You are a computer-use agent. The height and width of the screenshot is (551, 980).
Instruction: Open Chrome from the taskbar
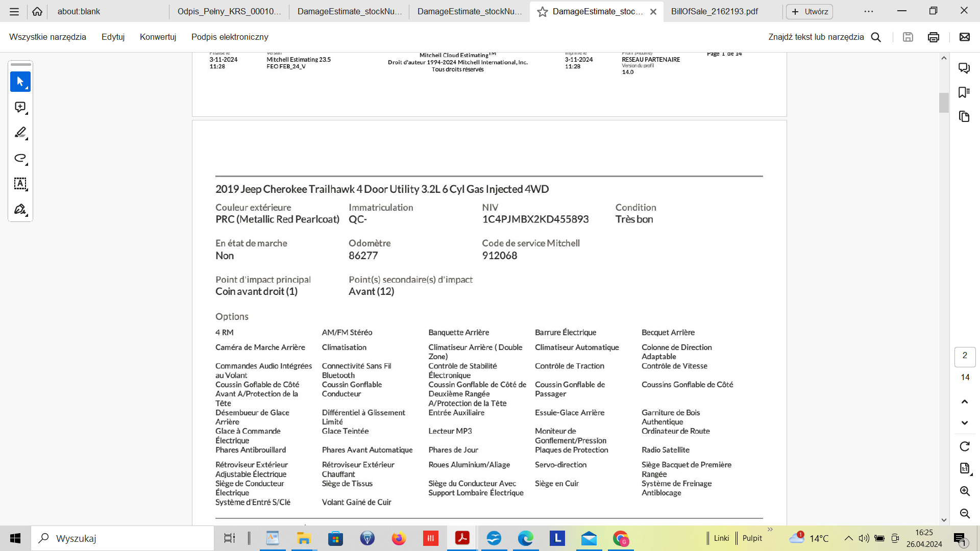pyautogui.click(x=621, y=538)
